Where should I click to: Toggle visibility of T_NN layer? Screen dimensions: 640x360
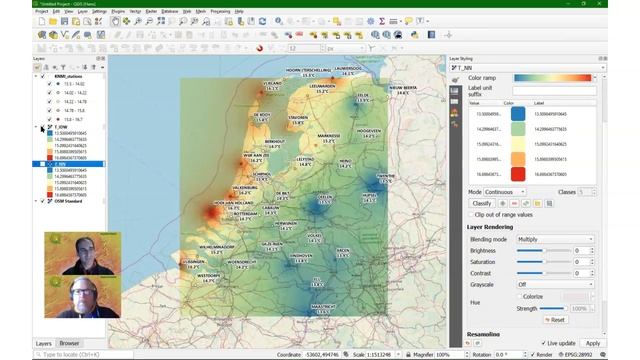pyautogui.click(x=43, y=164)
